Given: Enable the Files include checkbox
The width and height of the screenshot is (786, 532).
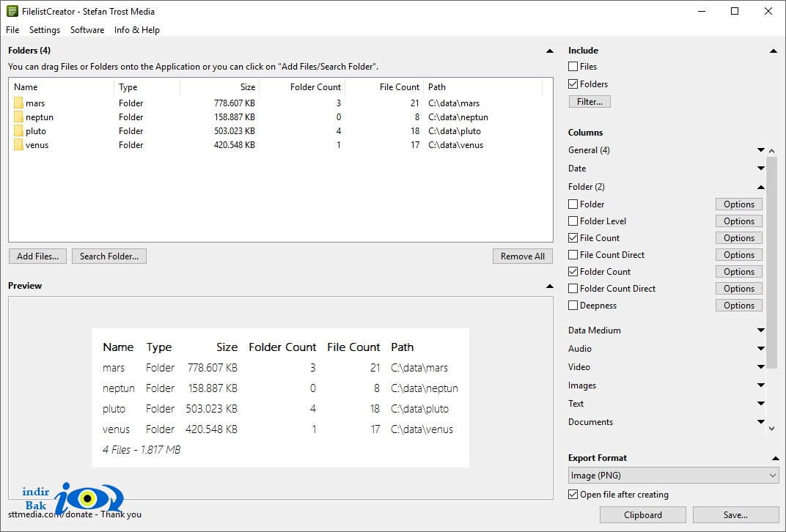Looking at the screenshot, I should click(x=573, y=66).
